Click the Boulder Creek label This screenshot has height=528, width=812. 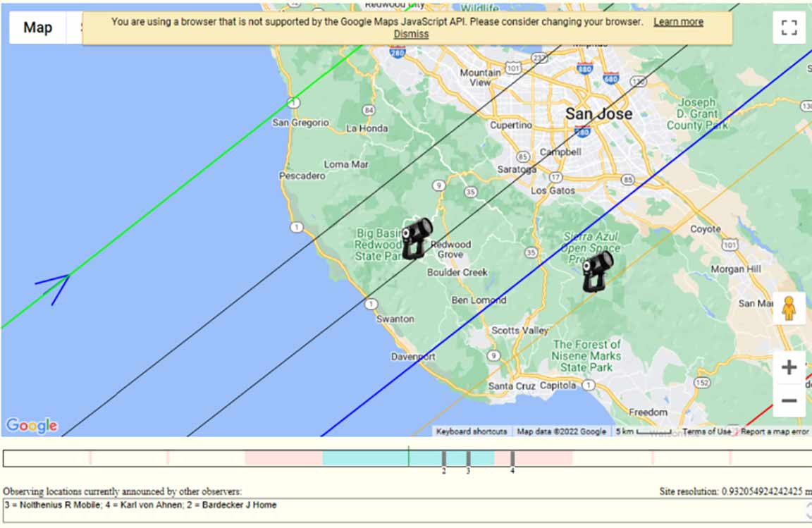pyautogui.click(x=457, y=272)
